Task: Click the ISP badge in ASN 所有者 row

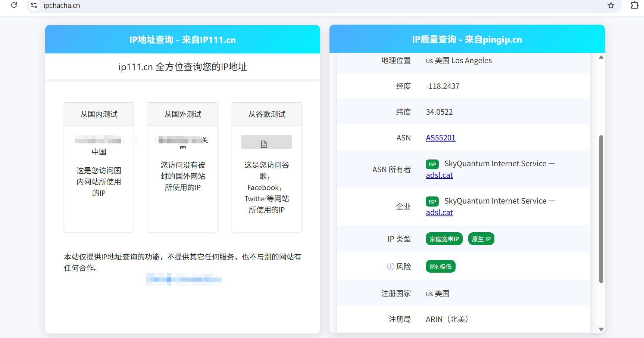Action: point(432,164)
